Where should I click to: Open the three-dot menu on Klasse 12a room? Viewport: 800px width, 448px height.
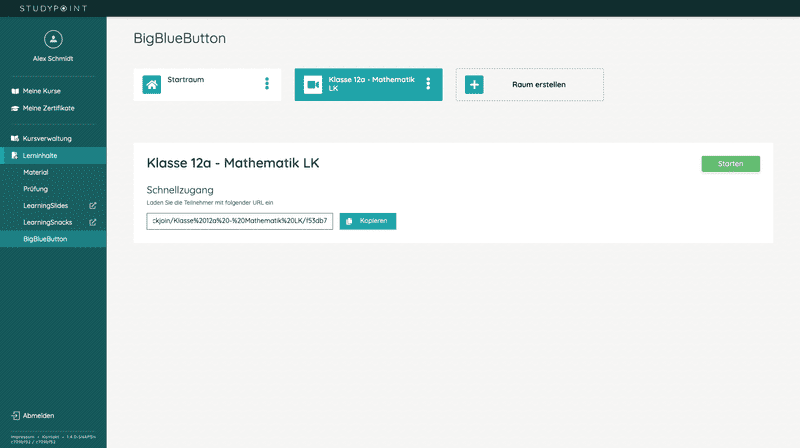coord(428,84)
